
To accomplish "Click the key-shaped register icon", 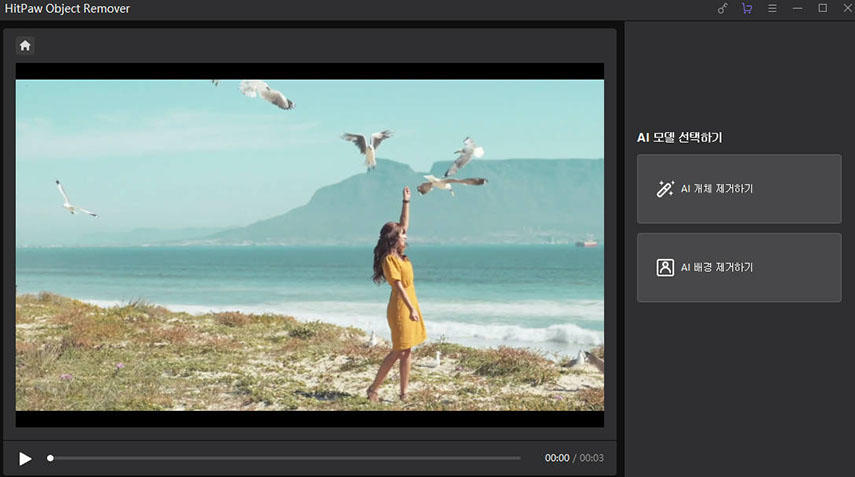I will pos(723,9).
